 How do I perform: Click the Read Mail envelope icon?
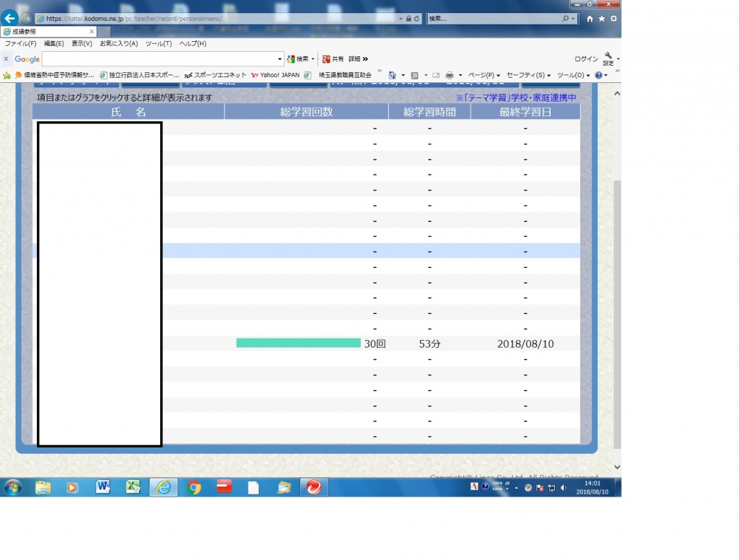click(x=436, y=75)
